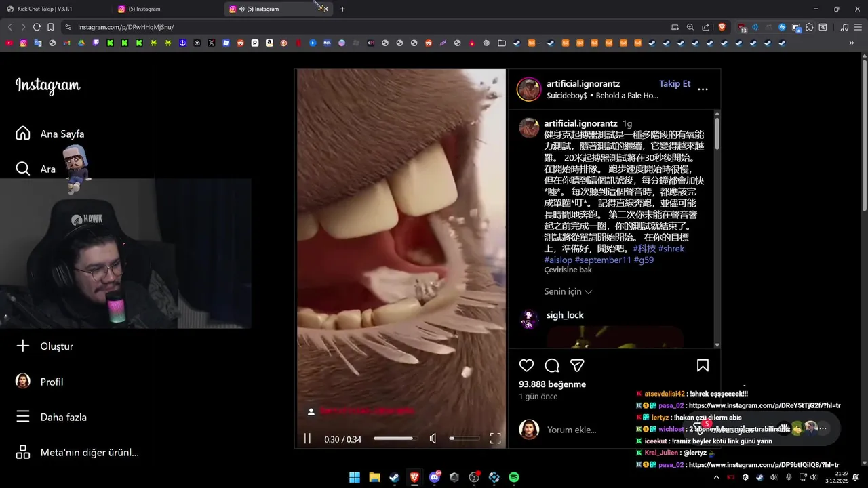Viewport: 868px width, 488px height.
Task: Save the post with the bookmark icon
Action: [703, 366]
